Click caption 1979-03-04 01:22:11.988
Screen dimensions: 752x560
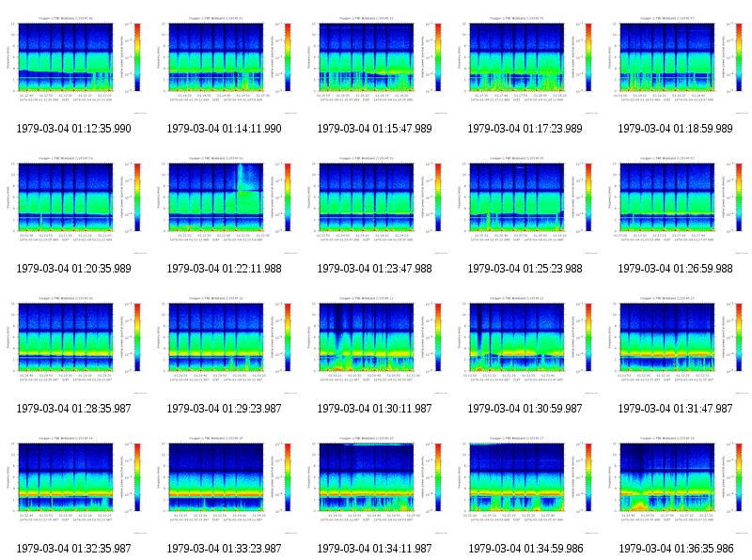click(224, 269)
